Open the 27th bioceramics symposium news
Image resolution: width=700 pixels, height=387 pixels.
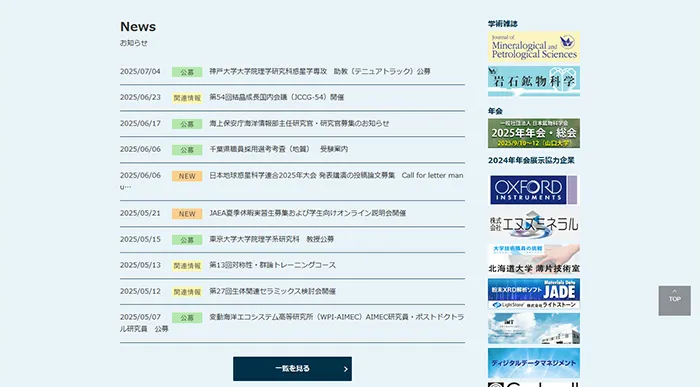[x=272, y=291]
